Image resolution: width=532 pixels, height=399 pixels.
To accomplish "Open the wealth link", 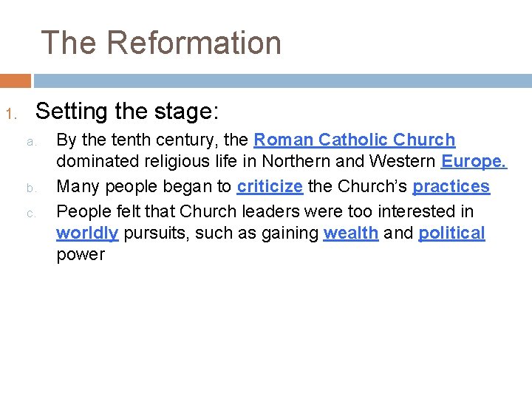I will (x=351, y=233).
